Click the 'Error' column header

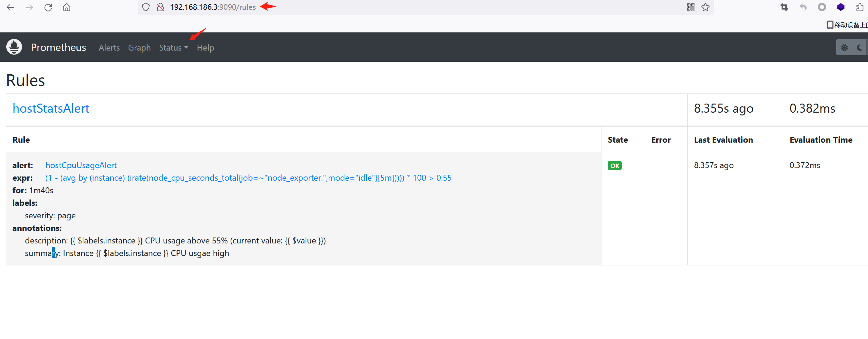[661, 140]
